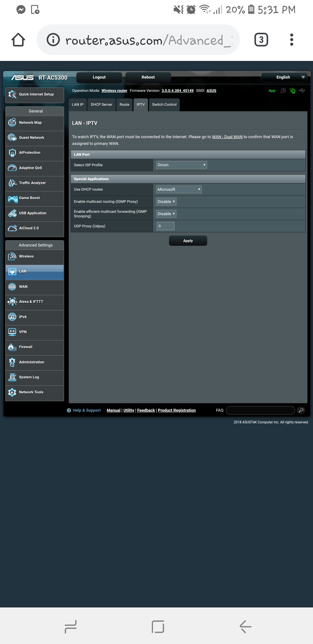Image resolution: width=313 pixels, height=644 pixels.
Task: Switch to the DHCP Server tab
Action: coord(102,104)
